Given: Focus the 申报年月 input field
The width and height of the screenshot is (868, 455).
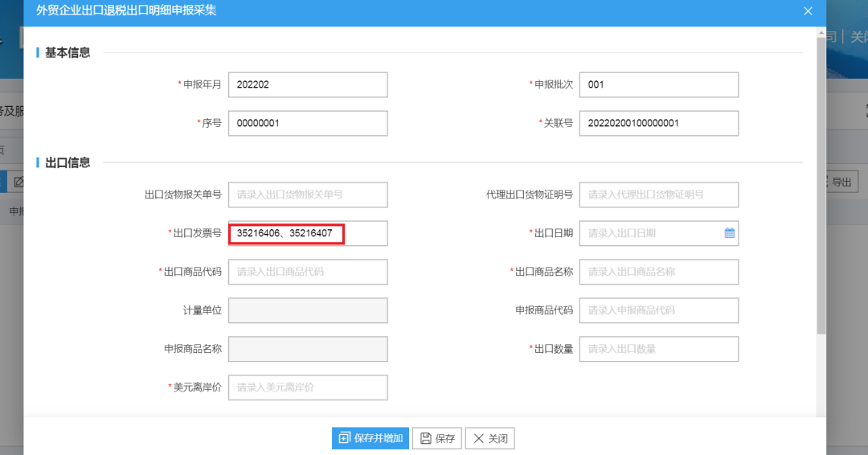Looking at the screenshot, I should coord(308,84).
